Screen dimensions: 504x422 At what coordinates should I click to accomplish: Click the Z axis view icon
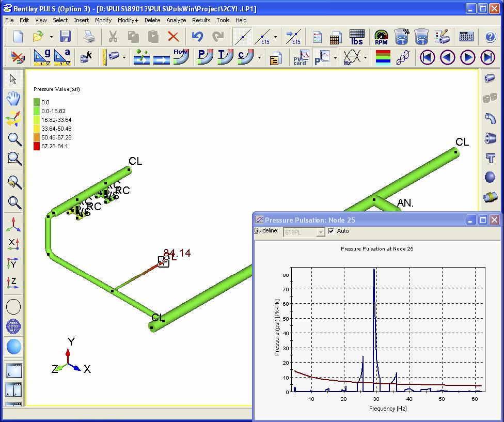pos(13,283)
